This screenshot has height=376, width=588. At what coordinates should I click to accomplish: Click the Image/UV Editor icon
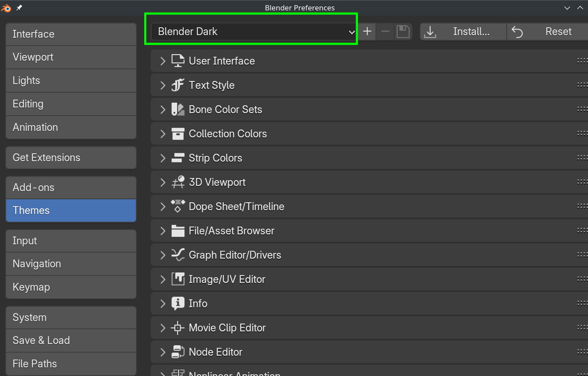coord(178,279)
